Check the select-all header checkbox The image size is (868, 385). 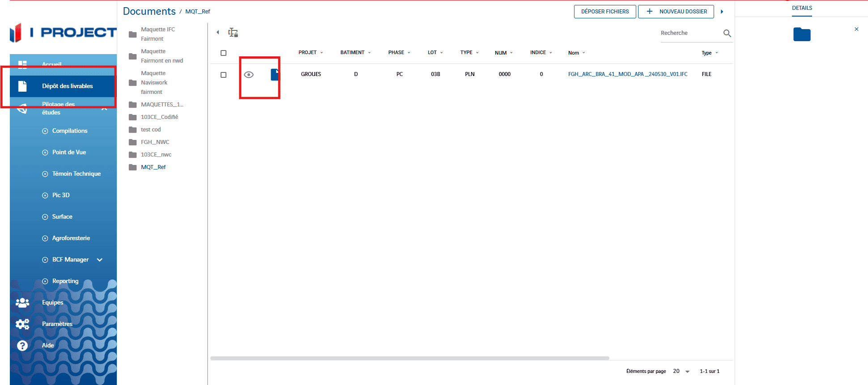click(x=224, y=53)
